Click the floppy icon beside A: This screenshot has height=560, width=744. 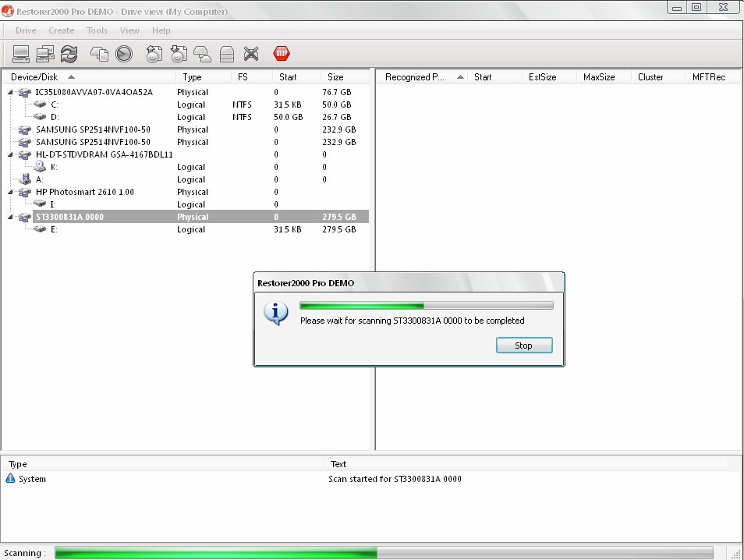25,179
